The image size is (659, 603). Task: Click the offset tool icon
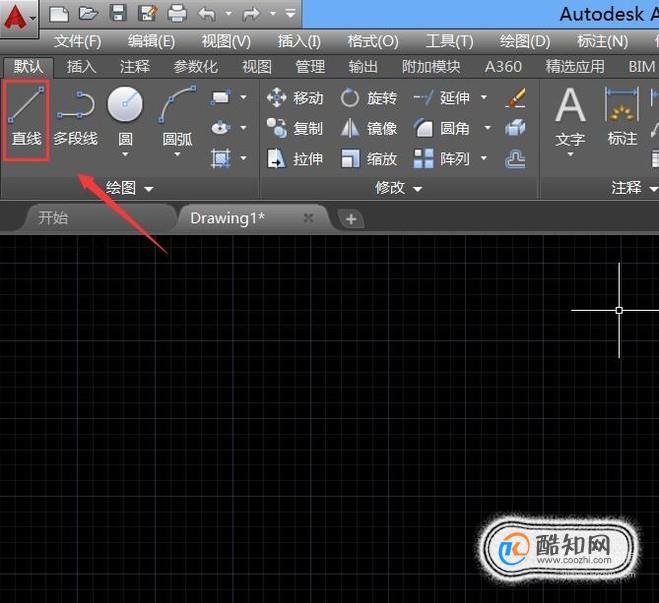point(515,159)
